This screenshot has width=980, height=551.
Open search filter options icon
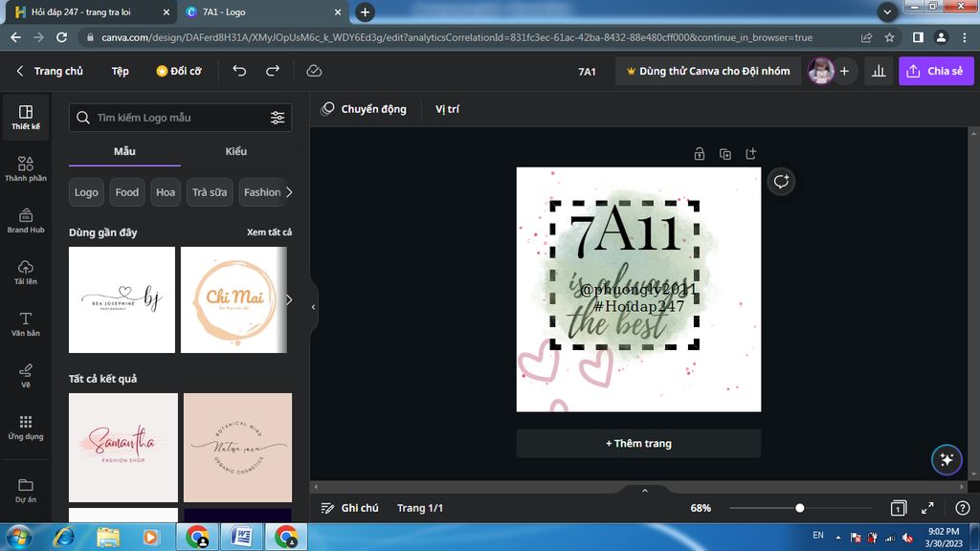tap(278, 118)
